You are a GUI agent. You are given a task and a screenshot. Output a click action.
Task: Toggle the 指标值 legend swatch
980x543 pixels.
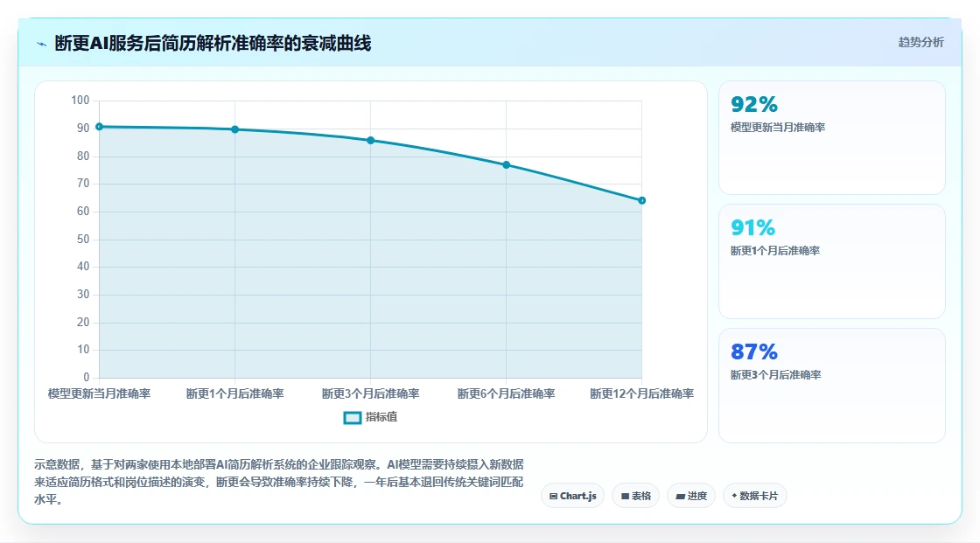coord(353,417)
